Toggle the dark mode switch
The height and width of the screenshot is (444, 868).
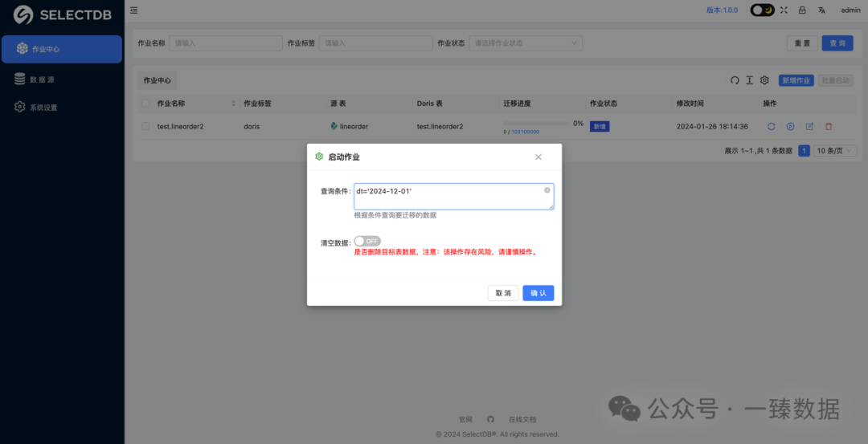point(763,10)
